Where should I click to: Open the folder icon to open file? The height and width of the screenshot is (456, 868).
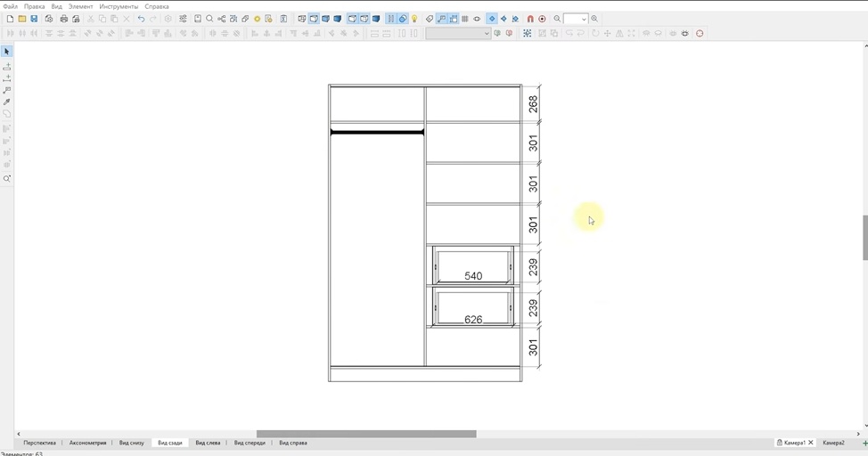22,19
